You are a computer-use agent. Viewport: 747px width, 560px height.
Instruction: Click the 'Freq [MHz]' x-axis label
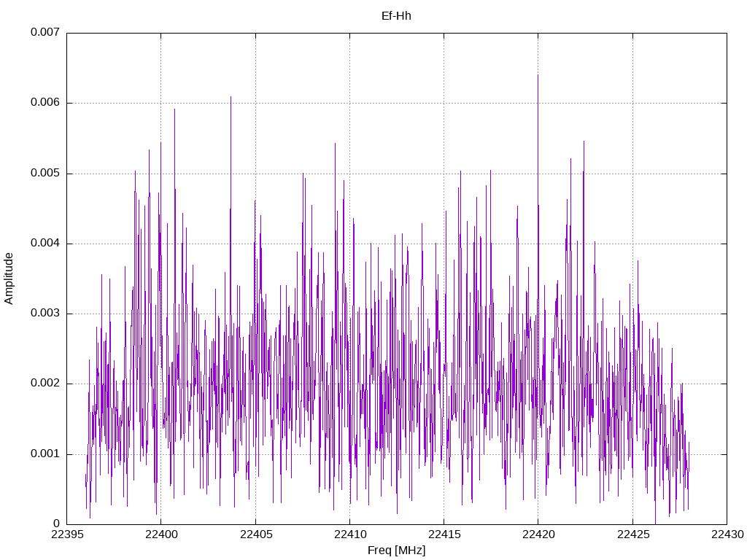coord(396,550)
